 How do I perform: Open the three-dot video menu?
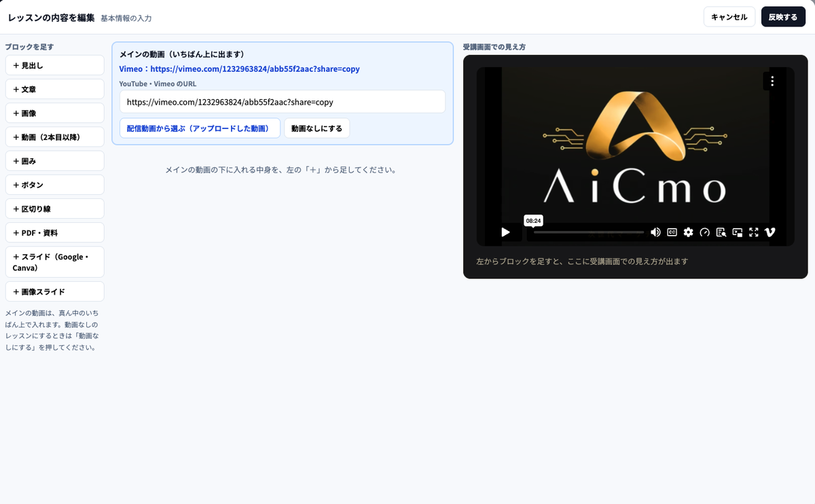click(772, 81)
